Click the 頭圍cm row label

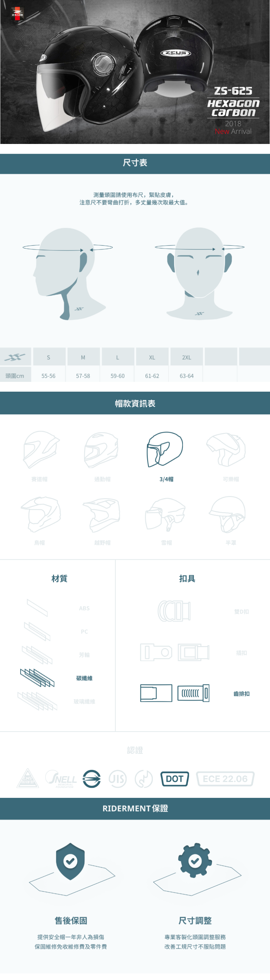[x=16, y=375]
